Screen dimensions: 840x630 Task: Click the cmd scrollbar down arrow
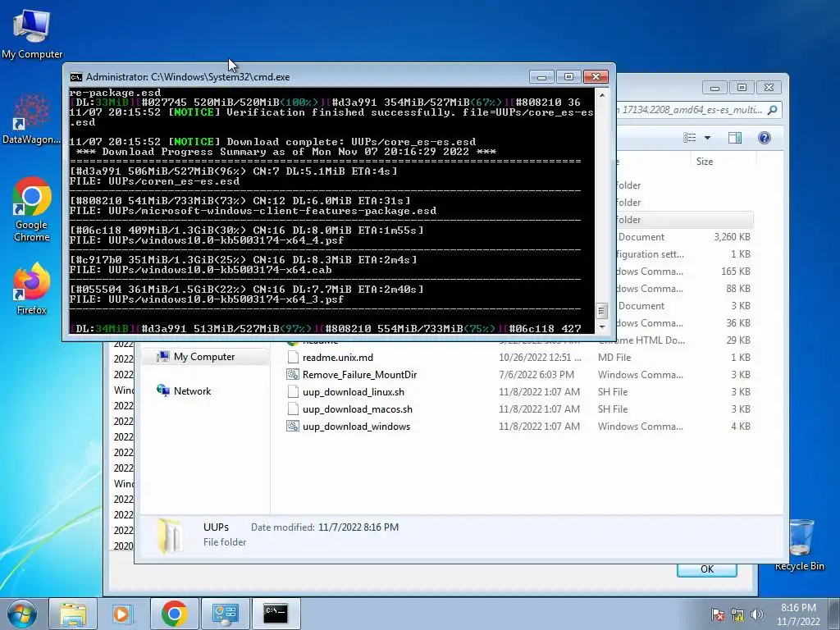pos(601,326)
